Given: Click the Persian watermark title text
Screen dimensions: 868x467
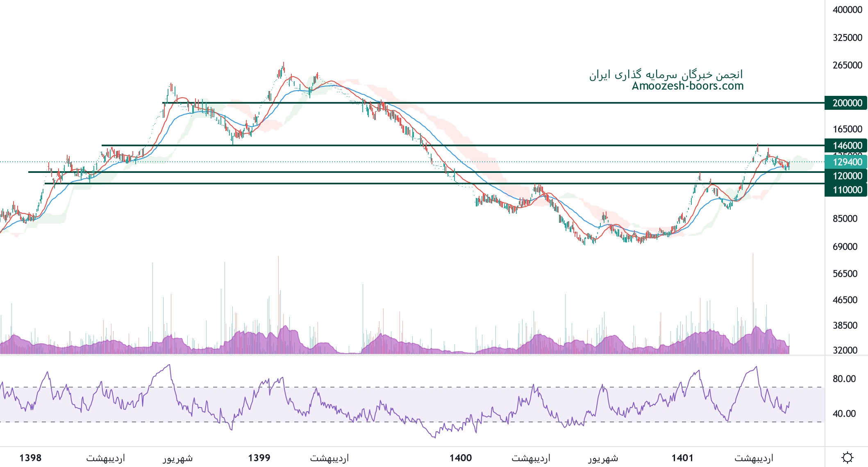Looking at the screenshot, I should [x=666, y=75].
